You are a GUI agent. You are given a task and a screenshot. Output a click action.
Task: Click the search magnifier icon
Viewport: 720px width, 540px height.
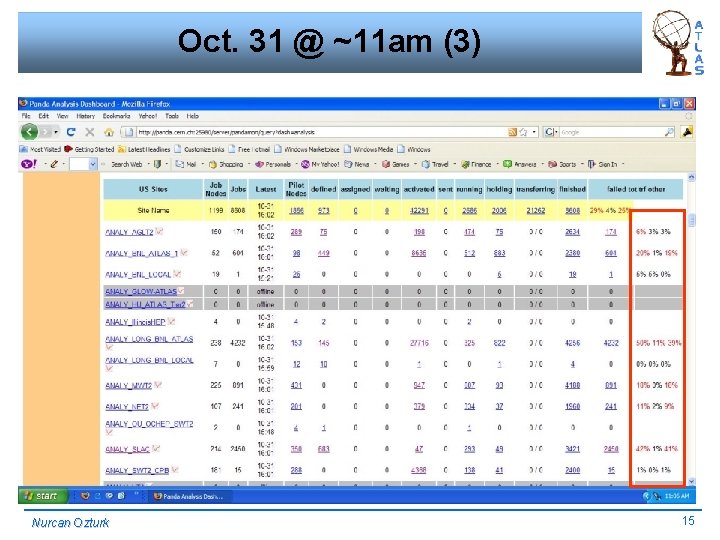669,132
